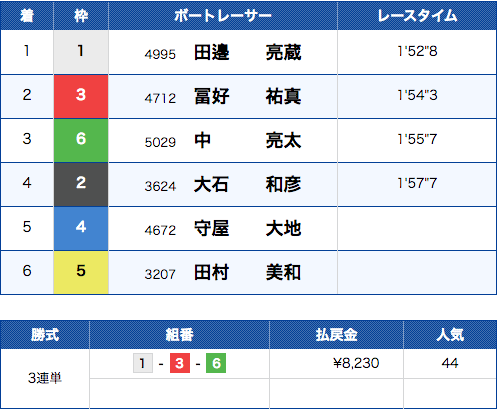The width and height of the screenshot is (497, 409).
Task: Open racer 守屋 大地 entry
Action: 248,229
